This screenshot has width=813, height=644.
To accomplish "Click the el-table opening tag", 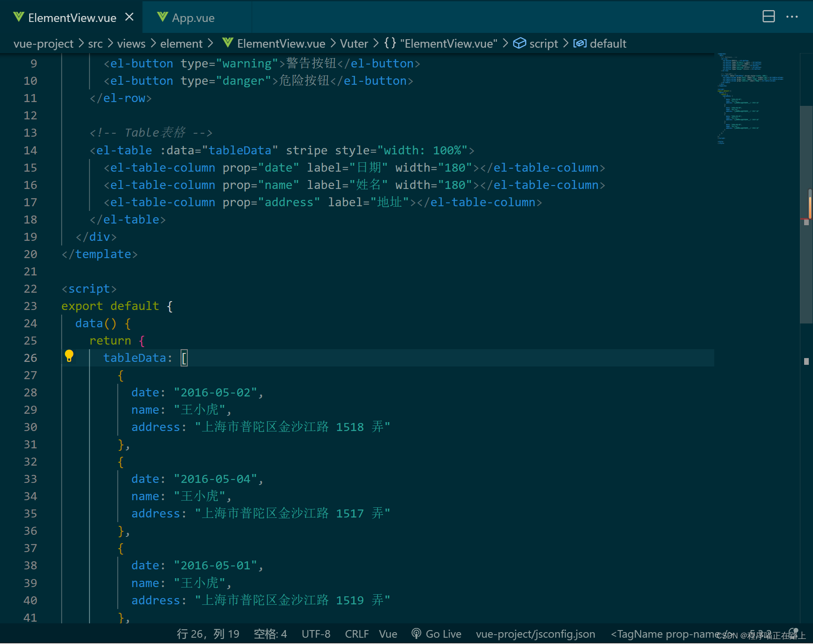I will tap(282, 150).
